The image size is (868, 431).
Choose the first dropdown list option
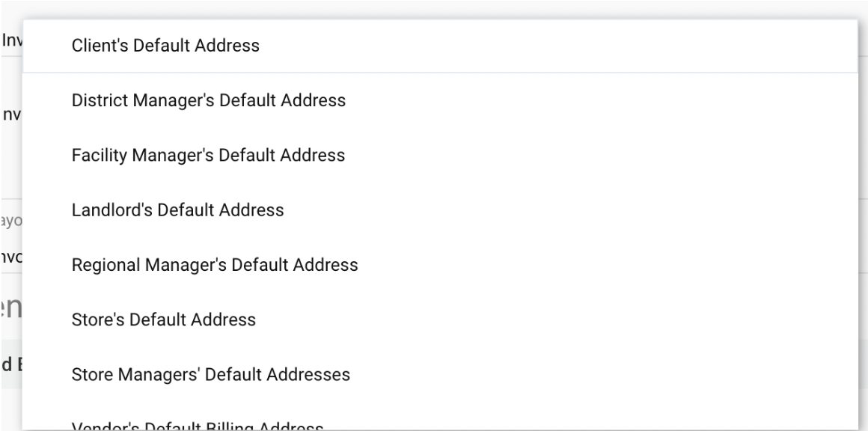[165, 46]
